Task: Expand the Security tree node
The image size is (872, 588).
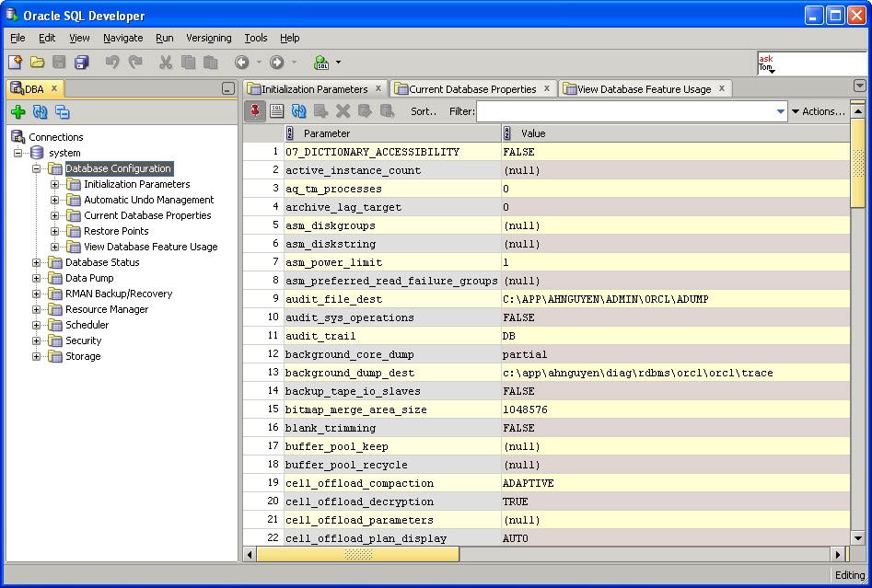Action: 38,341
